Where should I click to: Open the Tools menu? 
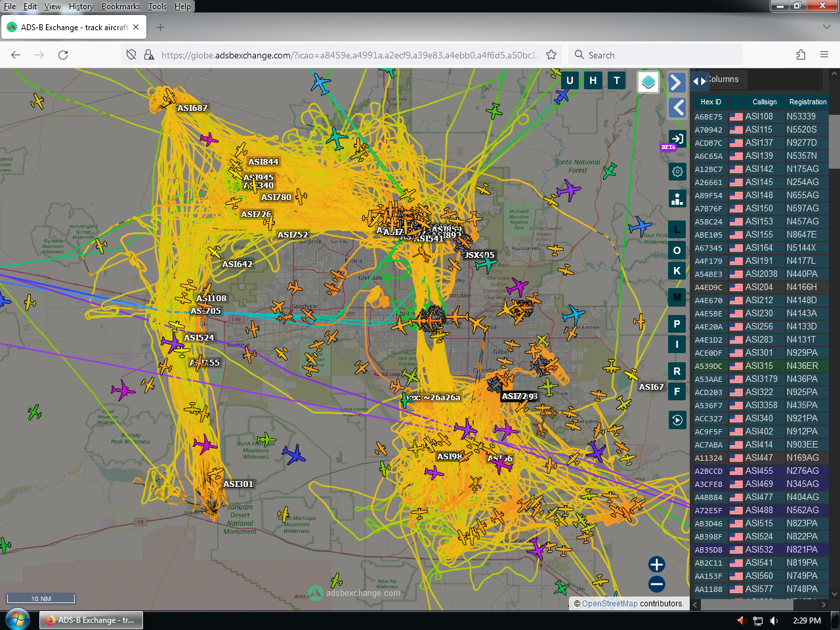click(157, 7)
